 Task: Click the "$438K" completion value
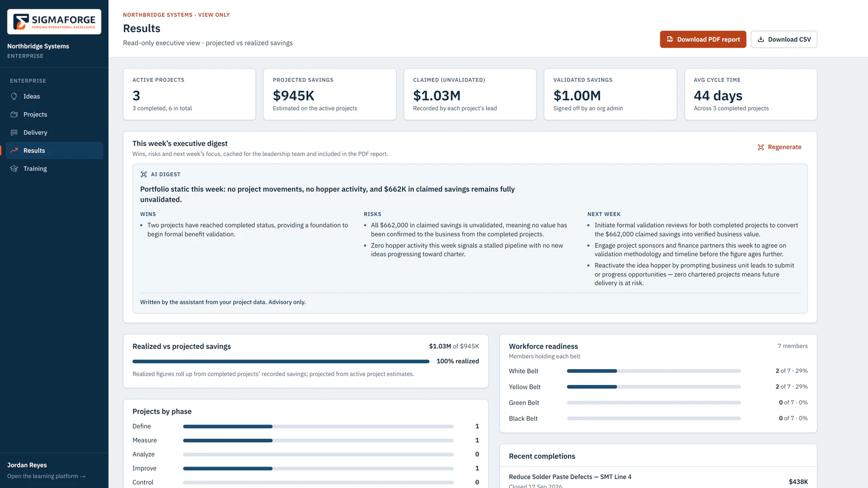[x=798, y=481]
